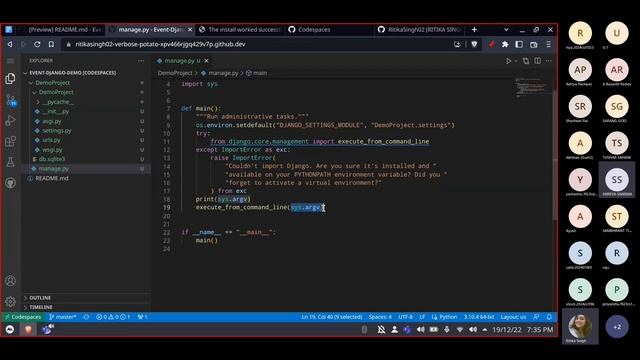The height and width of the screenshot is (360, 640).
Task: Click the Codespaces remote status button
Action: point(23,317)
